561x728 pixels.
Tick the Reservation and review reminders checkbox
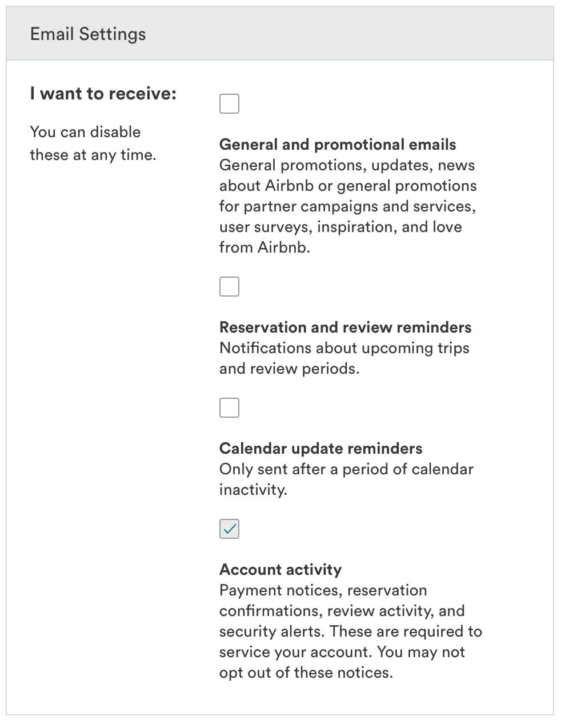(x=229, y=287)
